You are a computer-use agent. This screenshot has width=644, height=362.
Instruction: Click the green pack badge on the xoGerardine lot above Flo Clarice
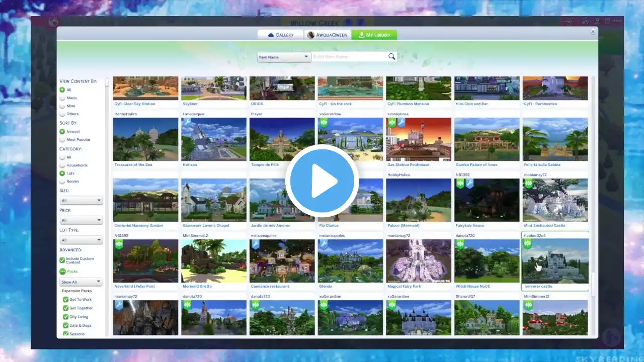(x=324, y=123)
